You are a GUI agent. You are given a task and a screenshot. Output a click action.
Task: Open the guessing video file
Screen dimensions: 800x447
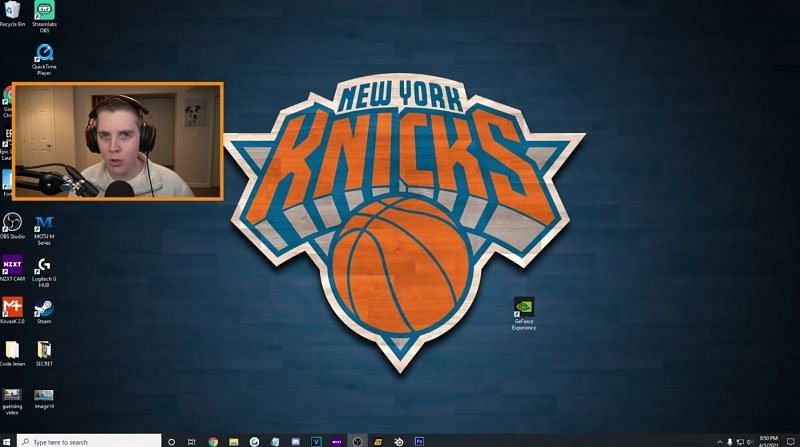[12, 402]
